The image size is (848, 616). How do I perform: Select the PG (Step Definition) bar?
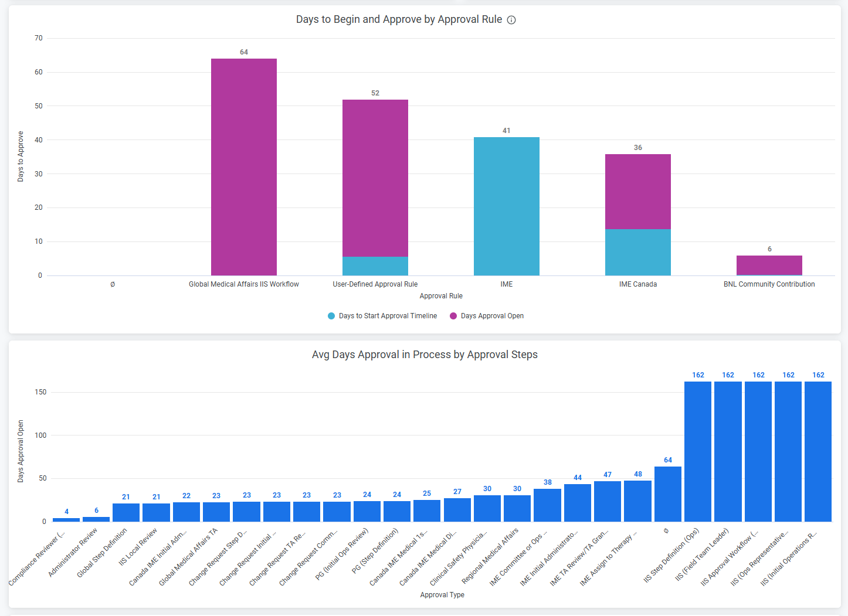397,511
